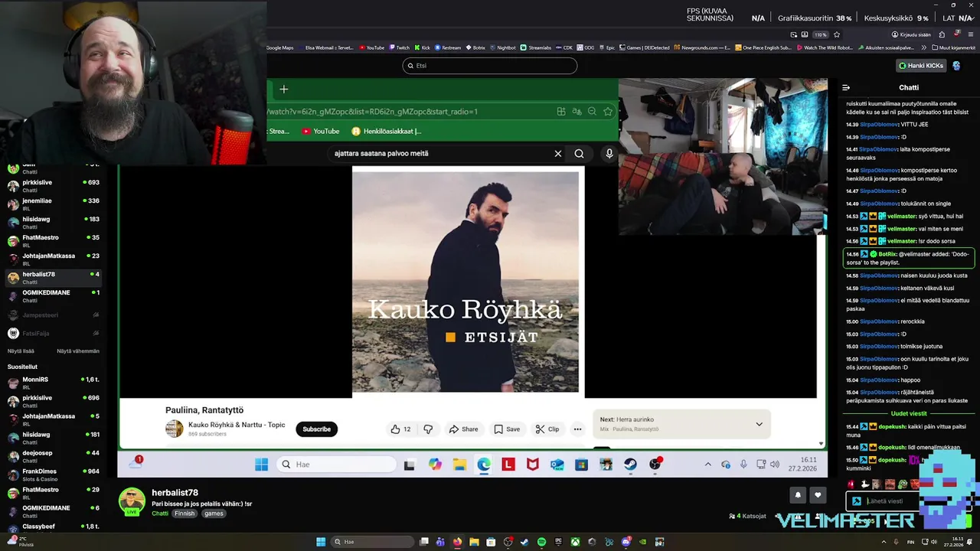Select the duck emote in chat emote row
The image size is (980, 551).
pyautogui.click(x=865, y=484)
